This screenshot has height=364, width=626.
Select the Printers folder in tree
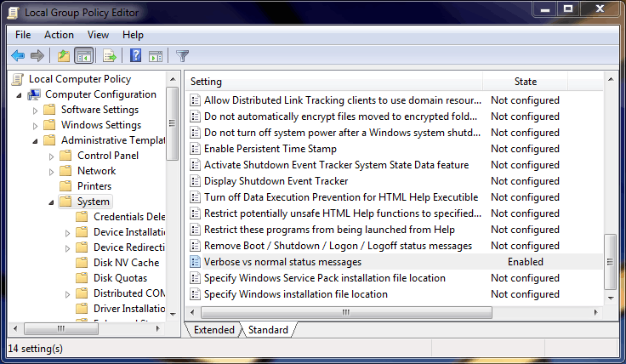pos(94,186)
